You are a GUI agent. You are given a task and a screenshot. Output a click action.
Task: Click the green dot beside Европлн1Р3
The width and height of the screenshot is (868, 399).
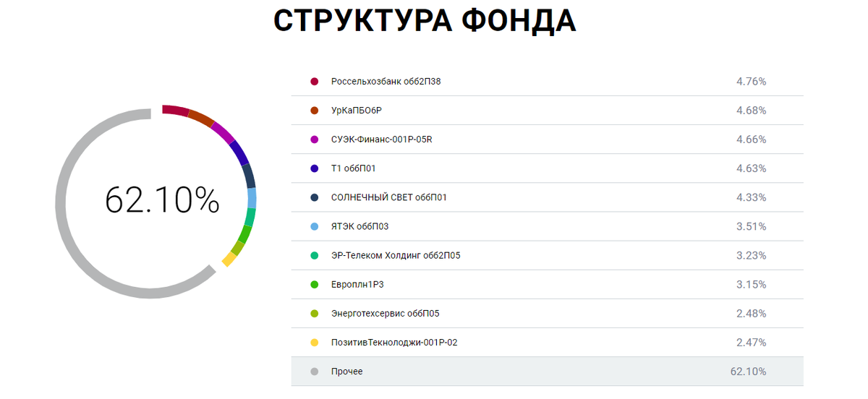[x=314, y=284]
